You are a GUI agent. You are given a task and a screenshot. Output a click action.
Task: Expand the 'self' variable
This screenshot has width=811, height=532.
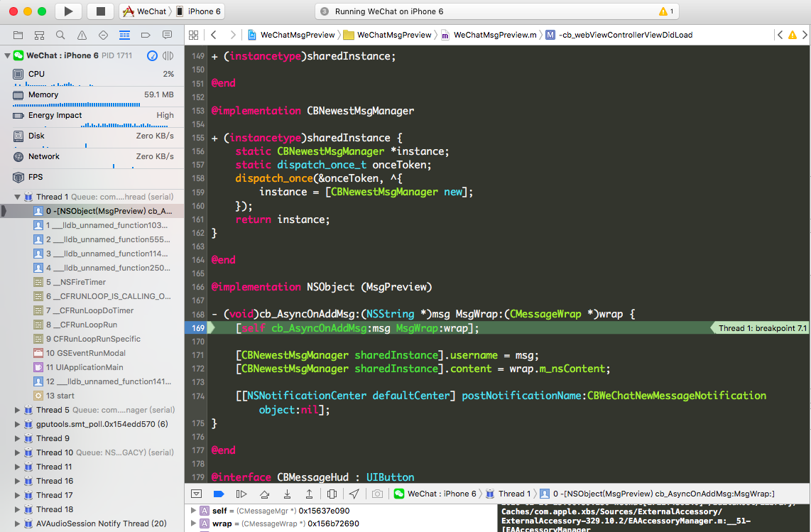[x=192, y=511]
